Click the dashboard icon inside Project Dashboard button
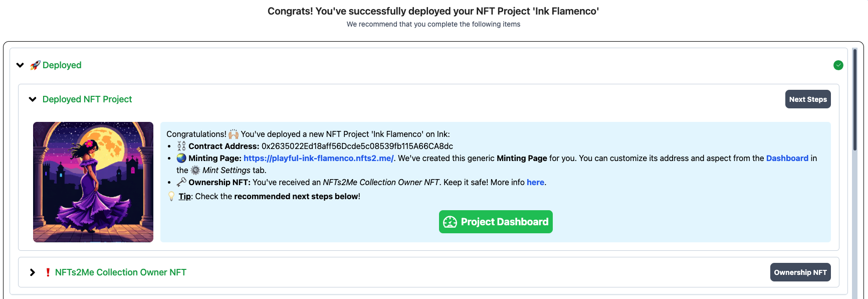This screenshot has height=299, width=868. point(450,221)
